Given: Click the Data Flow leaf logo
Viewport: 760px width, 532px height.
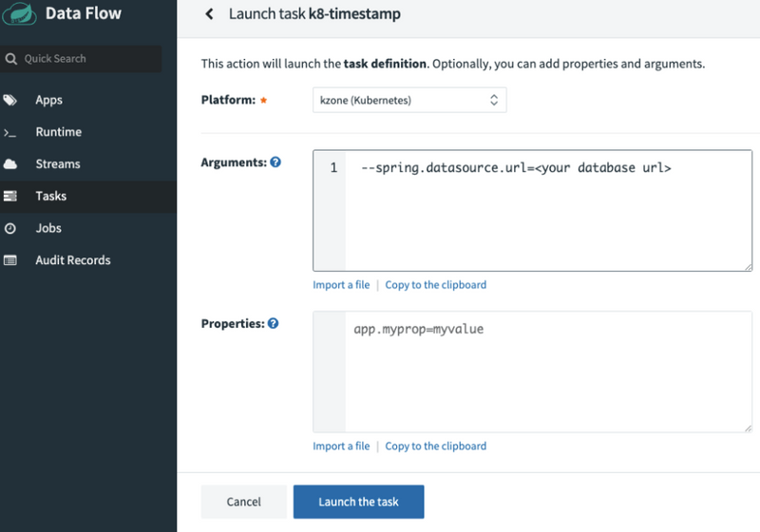Looking at the screenshot, I should [19, 13].
